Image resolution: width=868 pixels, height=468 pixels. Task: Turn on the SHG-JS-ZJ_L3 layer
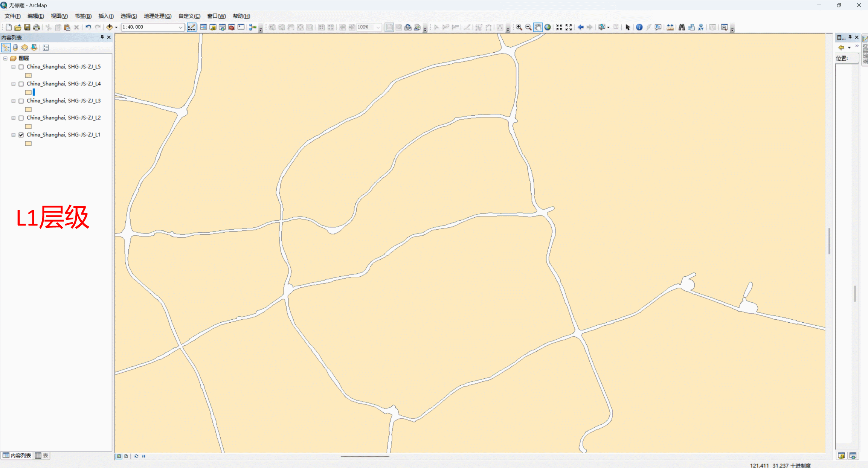(x=21, y=101)
